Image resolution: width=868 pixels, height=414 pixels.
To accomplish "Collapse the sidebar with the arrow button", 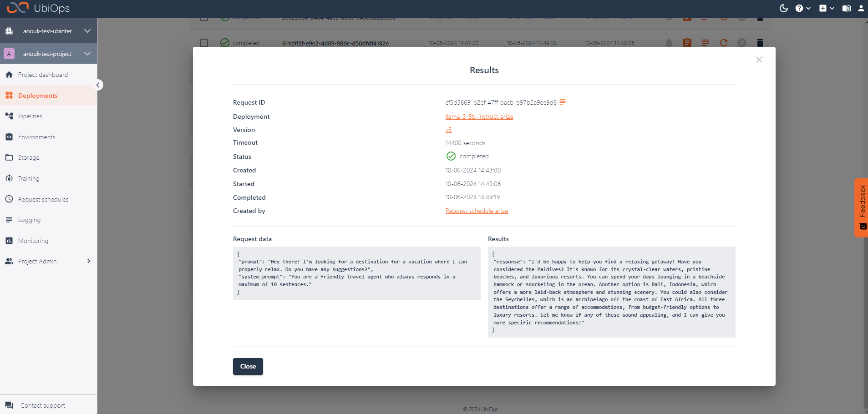I will pos(98,85).
